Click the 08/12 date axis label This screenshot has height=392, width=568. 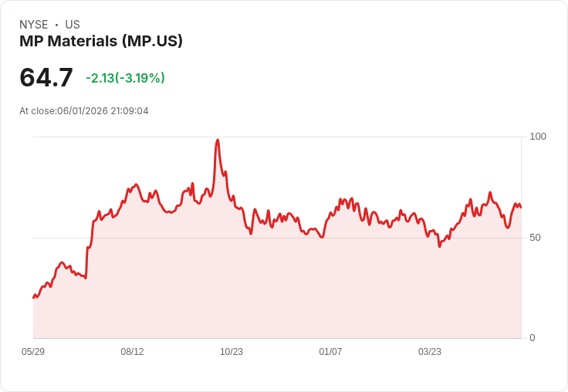tap(132, 352)
